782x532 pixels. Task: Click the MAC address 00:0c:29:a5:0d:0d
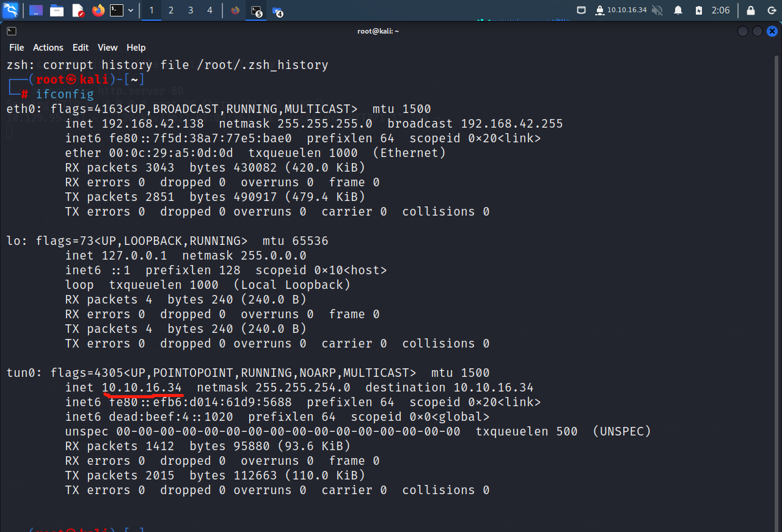170,153
